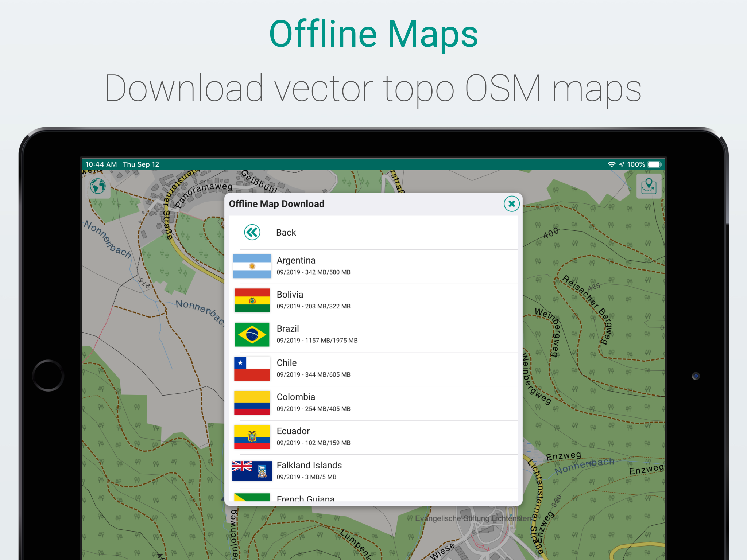Close the Offline Map Download dialog
The height and width of the screenshot is (560, 747).
pos(511,203)
